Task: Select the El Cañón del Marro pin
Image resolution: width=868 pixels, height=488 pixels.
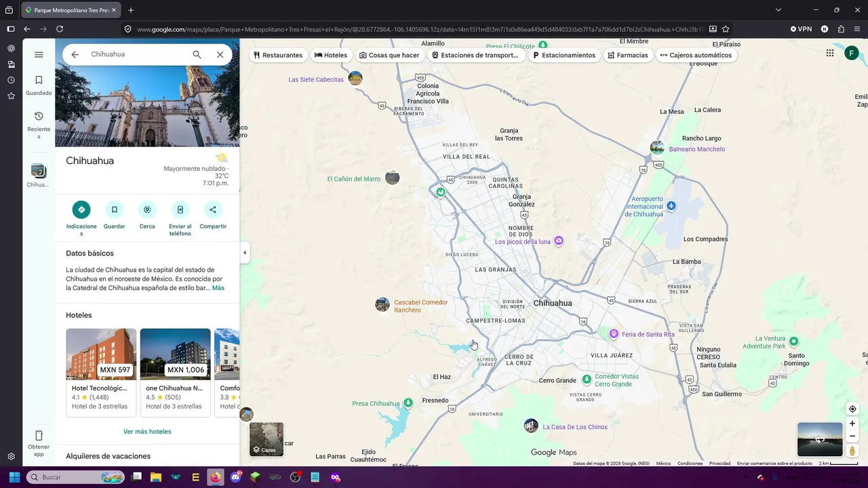Action: coord(392,178)
